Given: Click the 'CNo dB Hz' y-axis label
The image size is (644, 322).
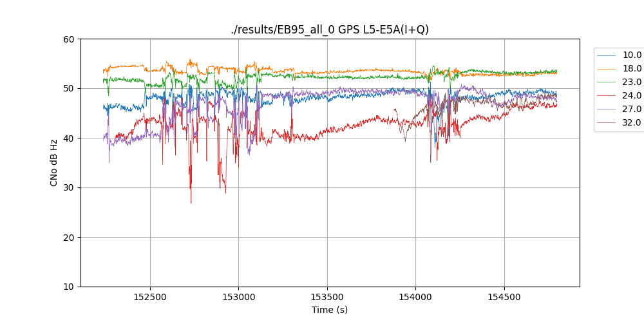Looking at the screenshot, I should (54, 163).
